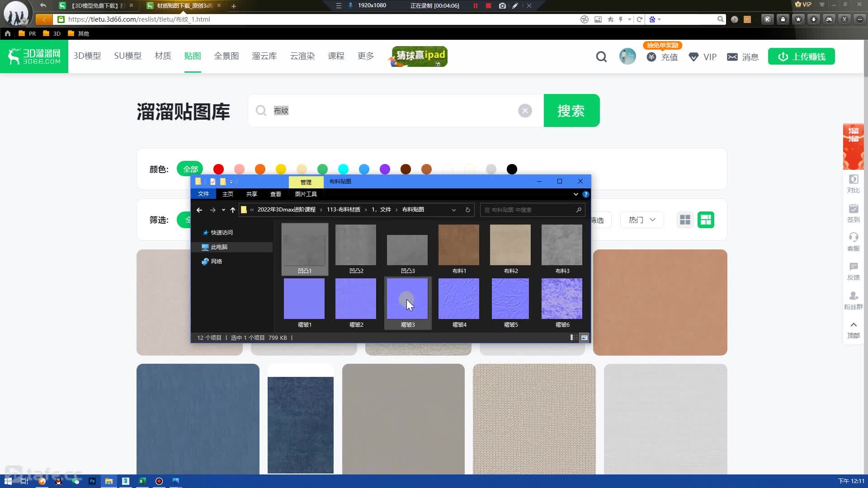Open Excel from the taskbar
The image size is (868, 488).
pyautogui.click(x=142, y=481)
